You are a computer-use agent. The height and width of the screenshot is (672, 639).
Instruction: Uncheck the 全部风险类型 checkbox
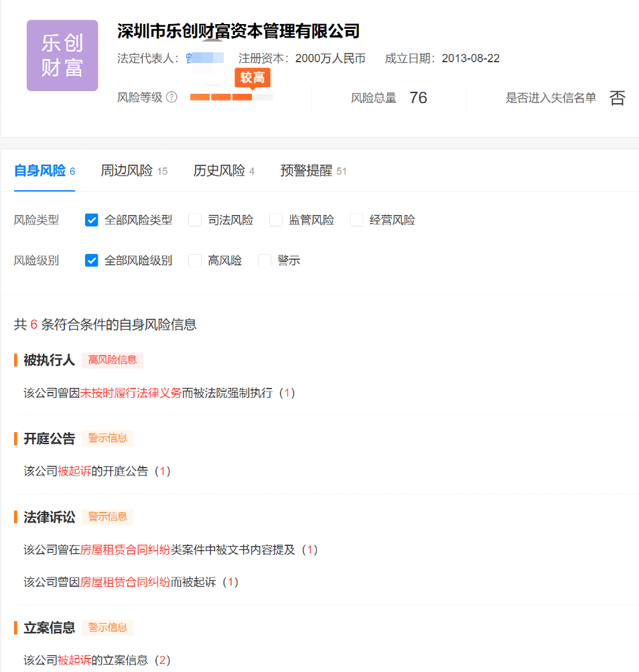pos(91,220)
